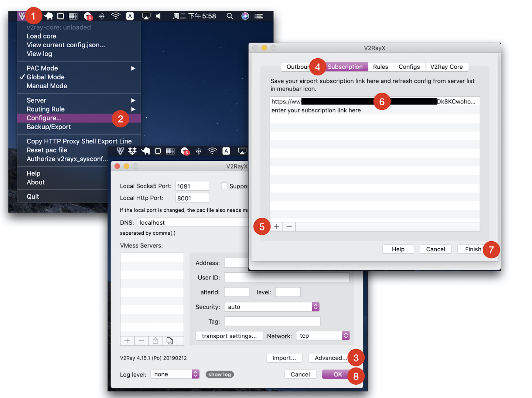
Task: Click the DNS field containing localhost
Action: 194,222
